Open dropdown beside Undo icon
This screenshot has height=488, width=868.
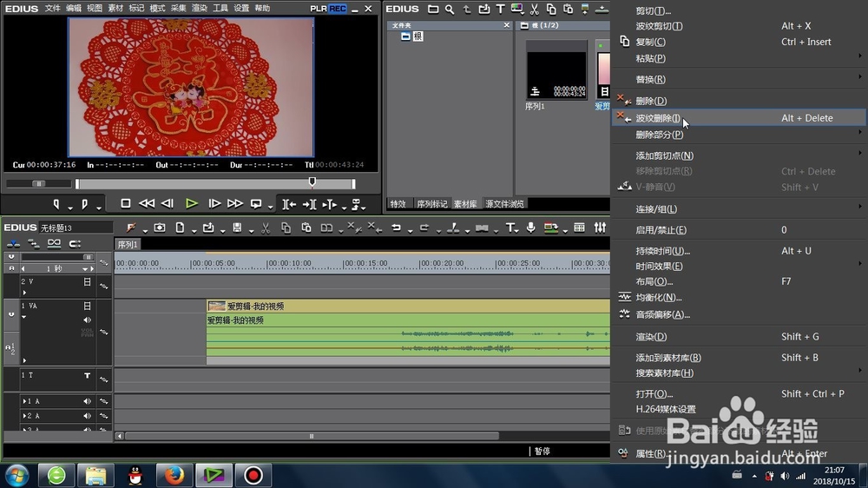410,230
